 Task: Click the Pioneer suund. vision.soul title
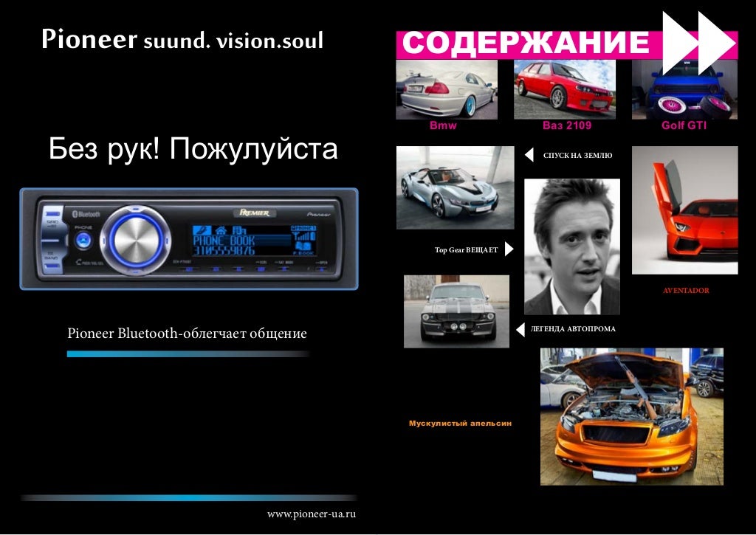pos(182,38)
